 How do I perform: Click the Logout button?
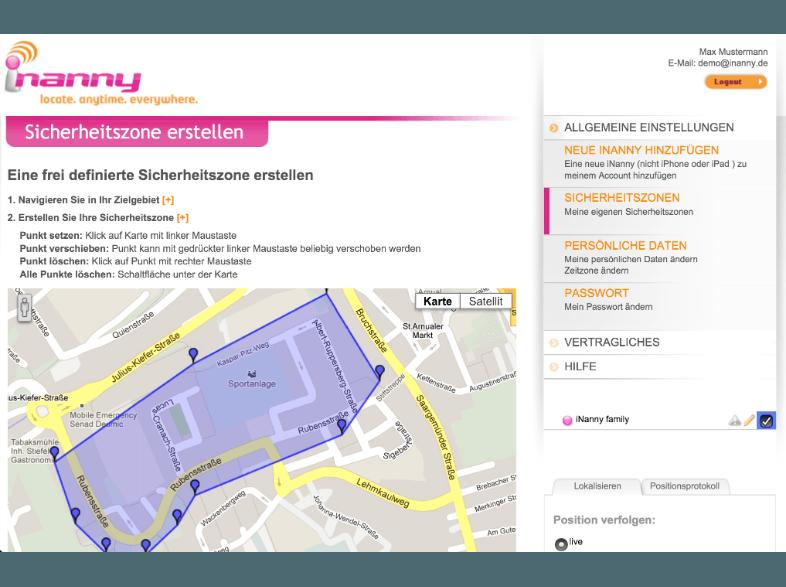(x=735, y=82)
